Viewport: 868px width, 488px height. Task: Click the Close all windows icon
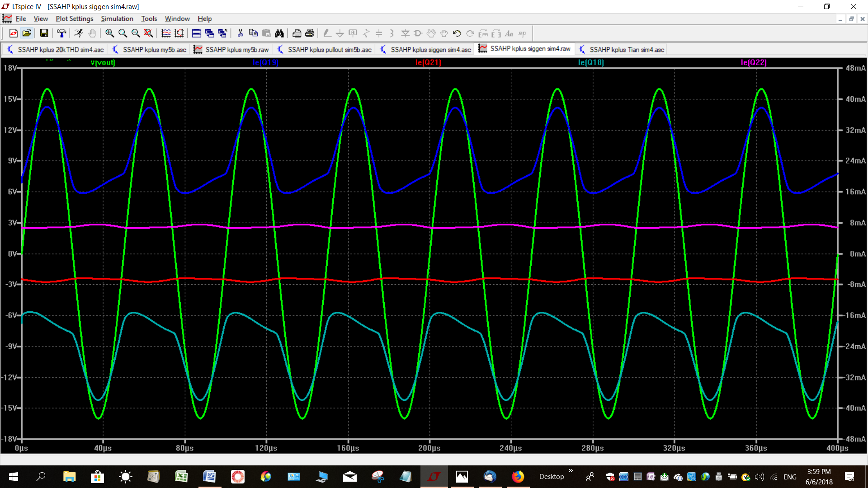pyautogui.click(x=222, y=33)
